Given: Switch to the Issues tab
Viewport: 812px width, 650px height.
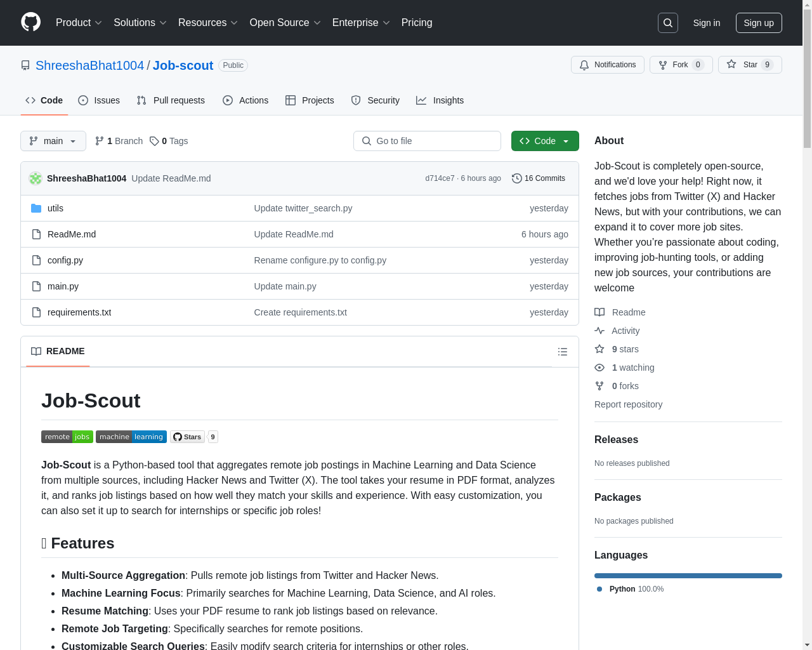Looking at the screenshot, I should point(99,100).
